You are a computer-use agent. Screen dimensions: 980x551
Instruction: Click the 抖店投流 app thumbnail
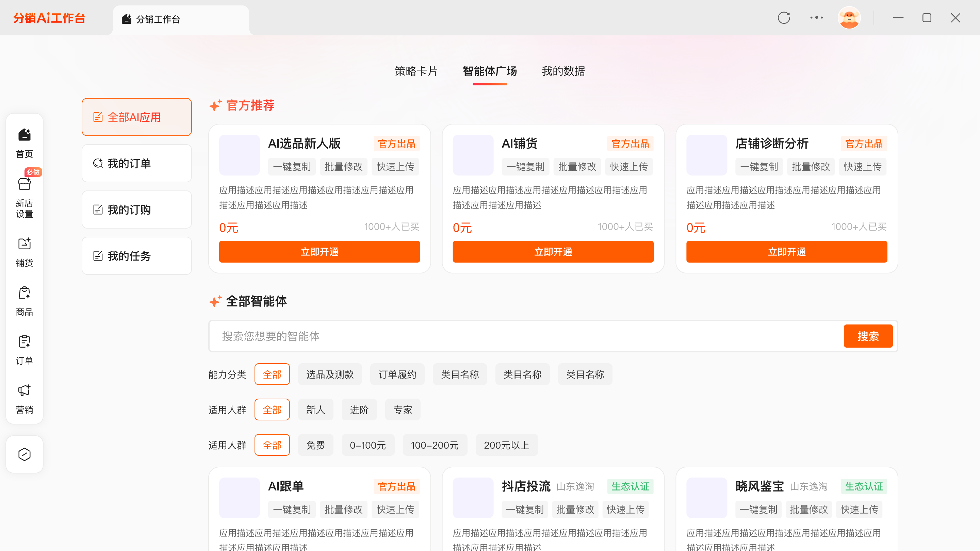pos(473,497)
